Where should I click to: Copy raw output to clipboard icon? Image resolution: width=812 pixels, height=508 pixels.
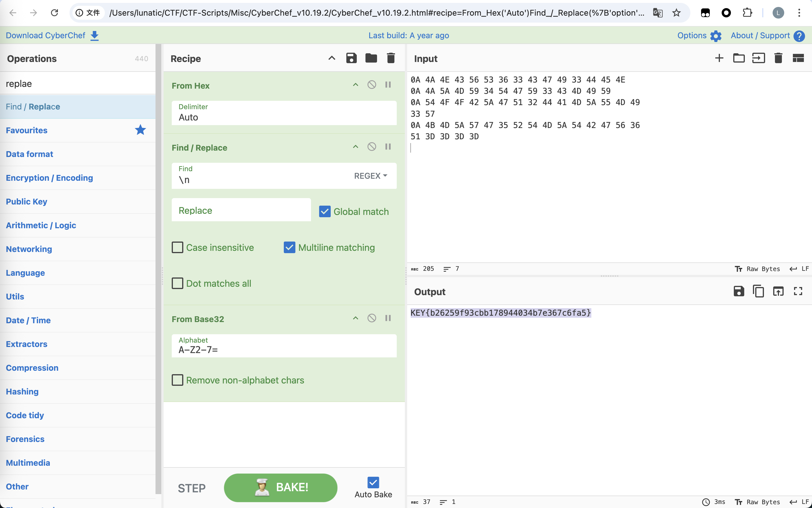759,291
